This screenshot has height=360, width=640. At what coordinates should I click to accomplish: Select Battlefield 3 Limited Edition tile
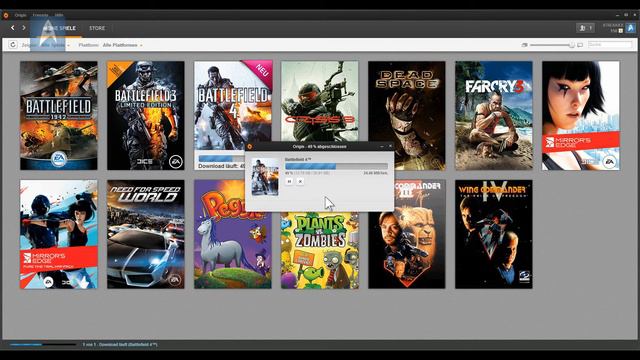pyautogui.click(x=146, y=116)
